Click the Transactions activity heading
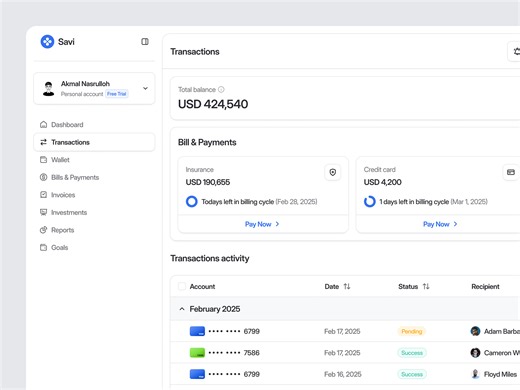 pos(210,258)
